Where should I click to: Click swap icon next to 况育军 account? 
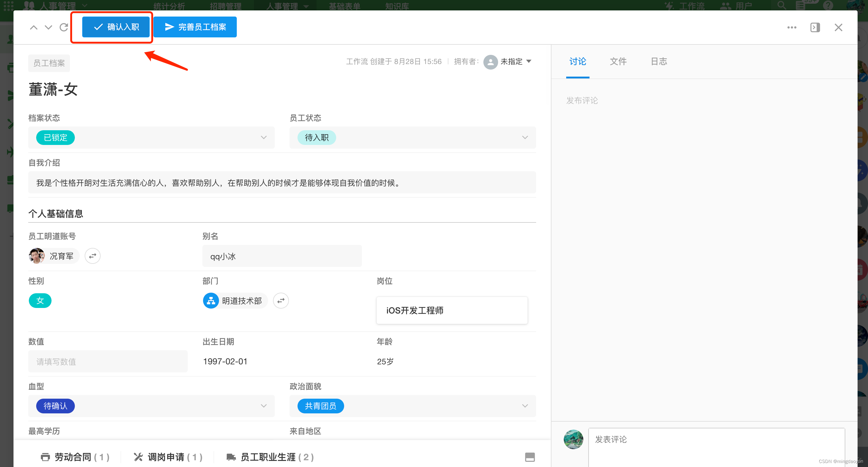[x=92, y=256]
